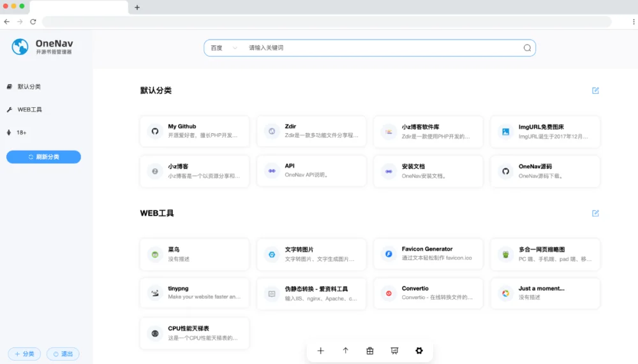Click the 文字转图片 card icon
The height and width of the screenshot is (364, 638).
(272, 254)
